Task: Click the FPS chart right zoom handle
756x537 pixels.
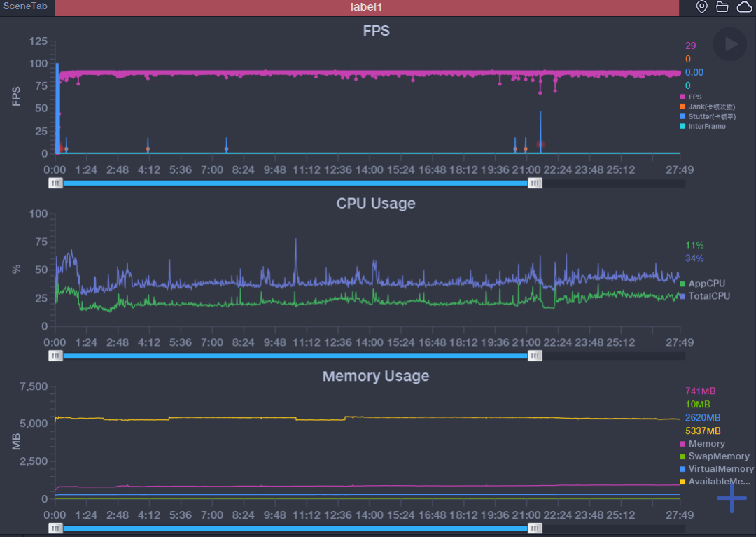Action: click(535, 183)
